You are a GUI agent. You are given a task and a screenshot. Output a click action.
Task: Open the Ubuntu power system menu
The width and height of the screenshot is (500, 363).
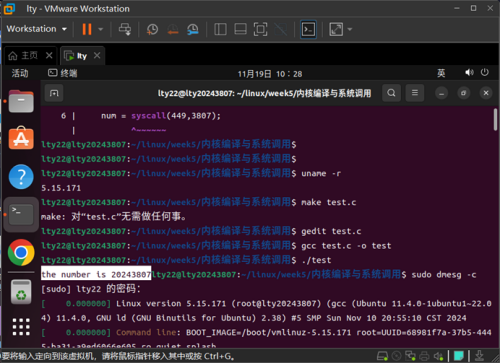[x=485, y=72]
